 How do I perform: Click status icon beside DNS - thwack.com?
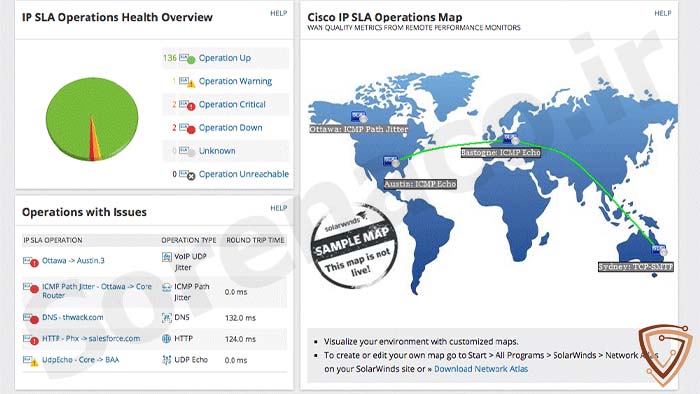[31, 318]
